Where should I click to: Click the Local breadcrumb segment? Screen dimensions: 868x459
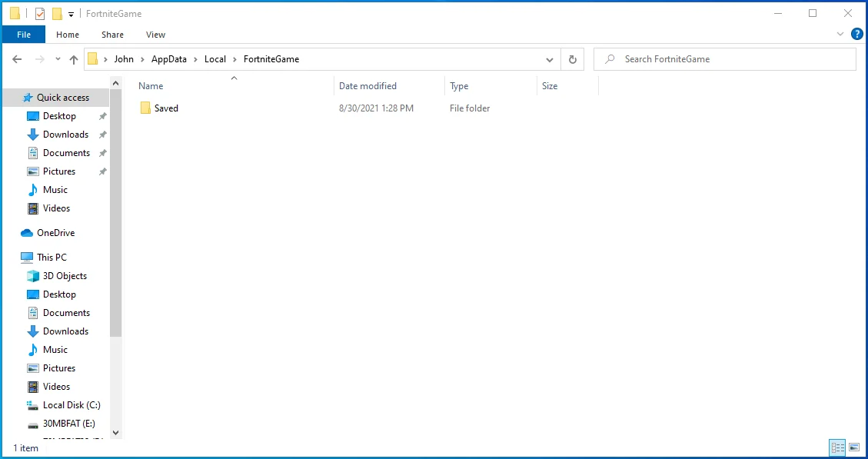point(215,59)
